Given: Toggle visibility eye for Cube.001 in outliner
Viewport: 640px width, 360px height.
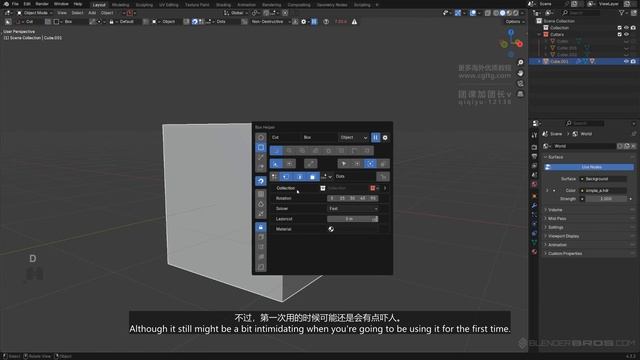Looking at the screenshot, I should (626, 61).
